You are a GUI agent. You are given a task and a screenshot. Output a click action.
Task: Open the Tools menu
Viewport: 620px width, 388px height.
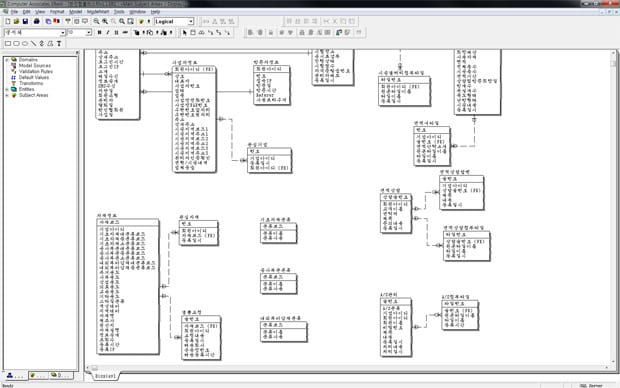119,12
